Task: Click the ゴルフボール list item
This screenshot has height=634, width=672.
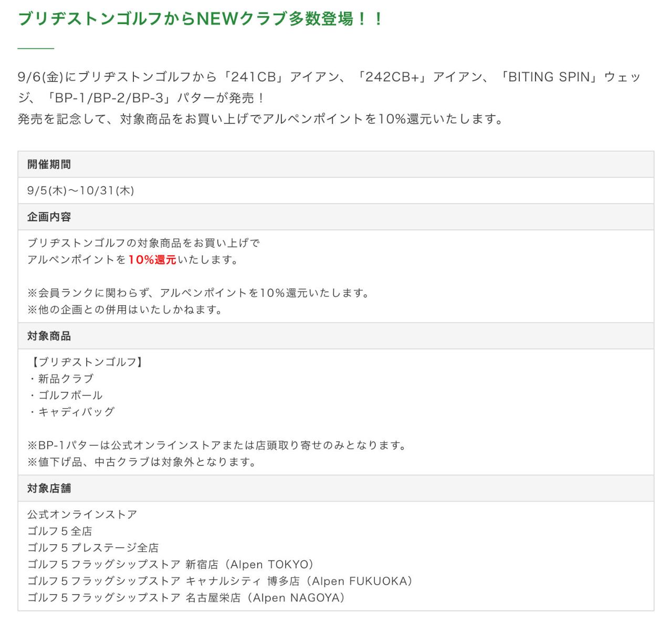Action: click(x=70, y=396)
